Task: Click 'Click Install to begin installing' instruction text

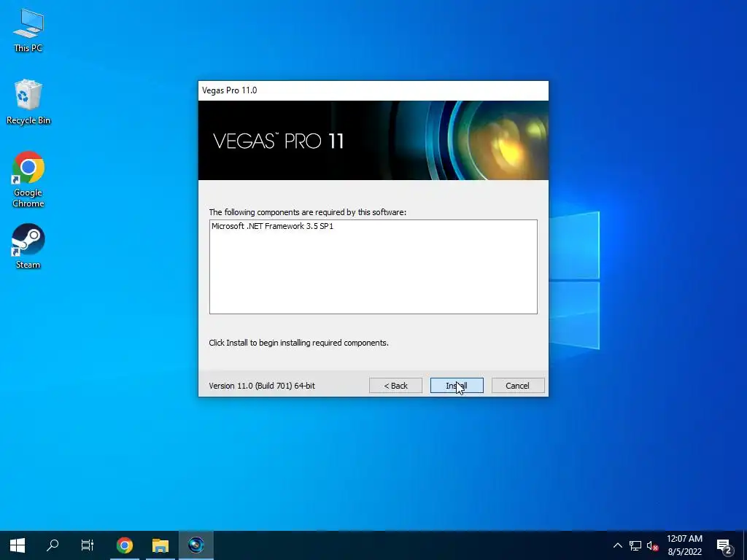Action: [298, 343]
